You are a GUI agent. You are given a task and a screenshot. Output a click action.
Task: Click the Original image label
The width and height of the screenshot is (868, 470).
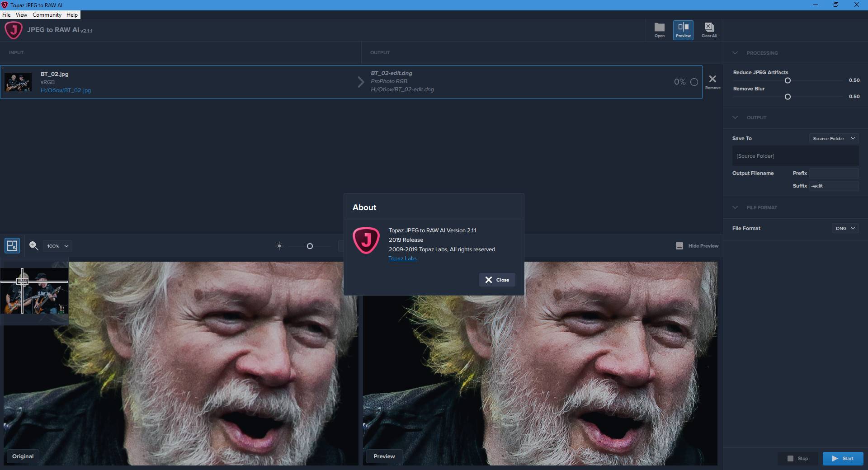(x=23, y=456)
